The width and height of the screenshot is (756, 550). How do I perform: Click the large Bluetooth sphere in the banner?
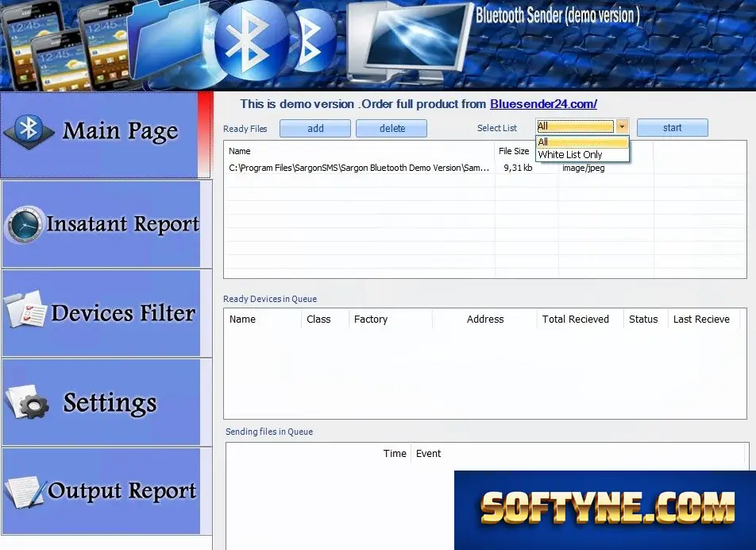click(249, 41)
